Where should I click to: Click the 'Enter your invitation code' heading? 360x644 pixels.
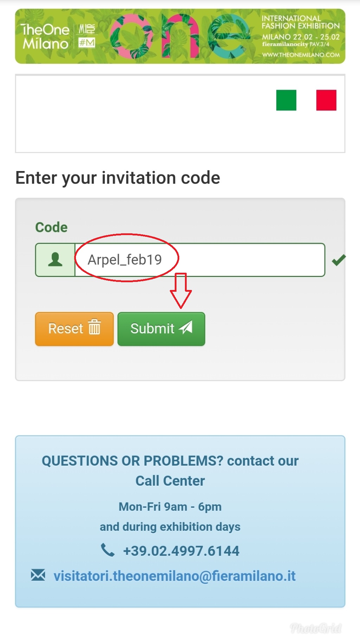click(118, 178)
